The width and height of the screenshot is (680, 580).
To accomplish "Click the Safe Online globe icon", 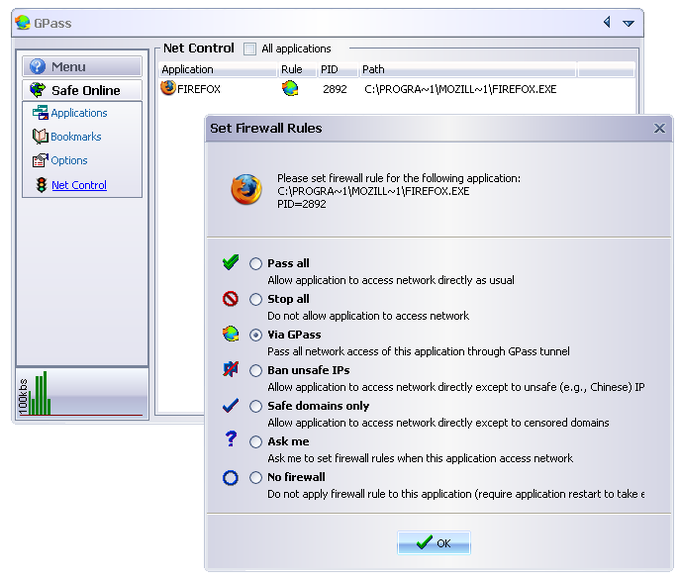I will tap(38, 90).
